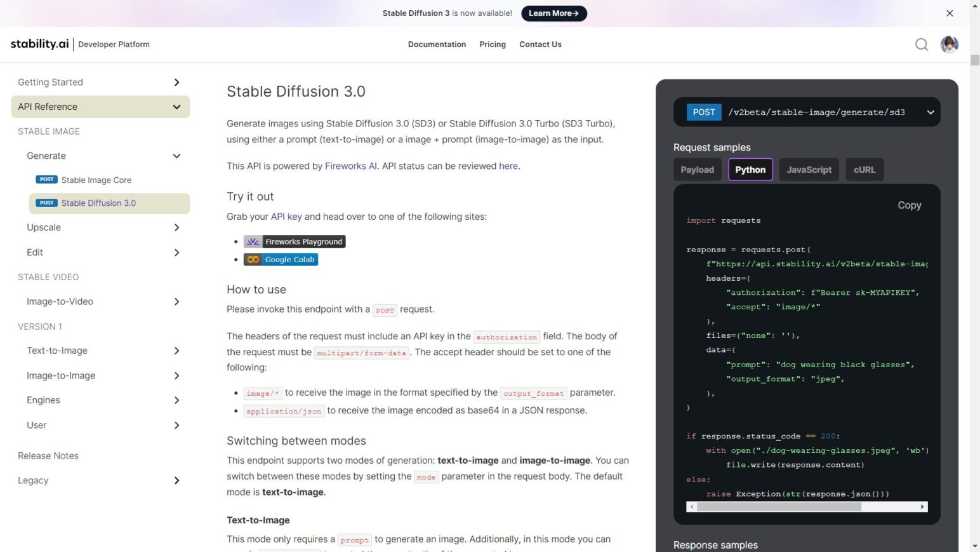The width and height of the screenshot is (980, 552).
Task: Open the Documentation menu item
Action: (437, 44)
